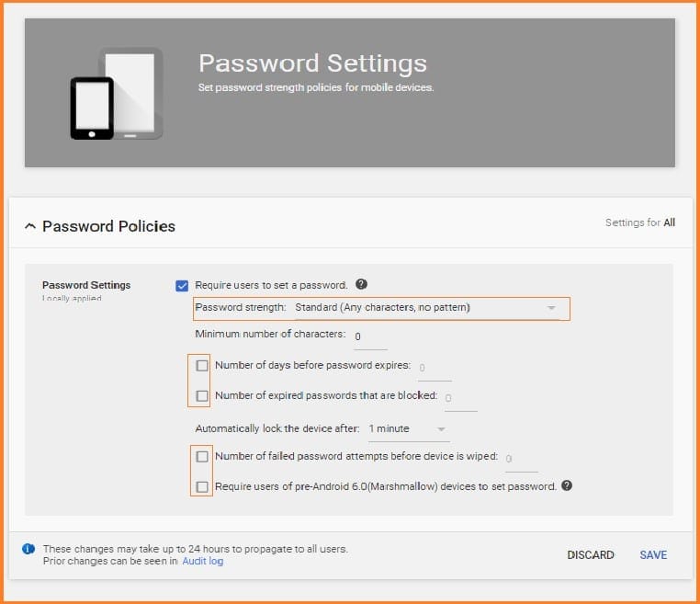Click the failed password attempts number field

pos(521,458)
